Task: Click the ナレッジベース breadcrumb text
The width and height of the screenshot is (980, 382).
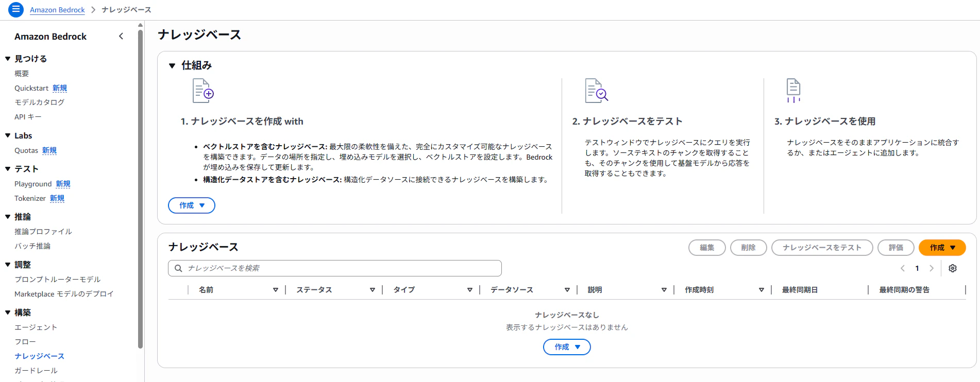Action: [x=126, y=10]
